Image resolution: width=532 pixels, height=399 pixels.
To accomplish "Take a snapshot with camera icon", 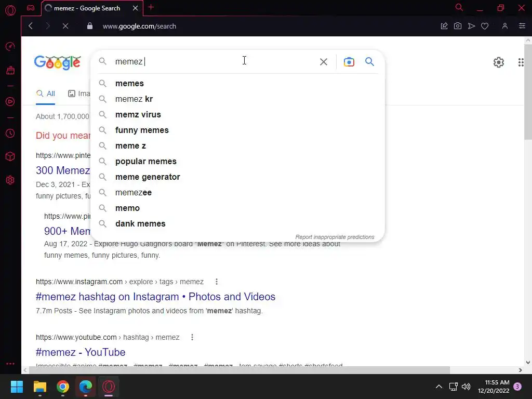I will (x=457, y=26).
